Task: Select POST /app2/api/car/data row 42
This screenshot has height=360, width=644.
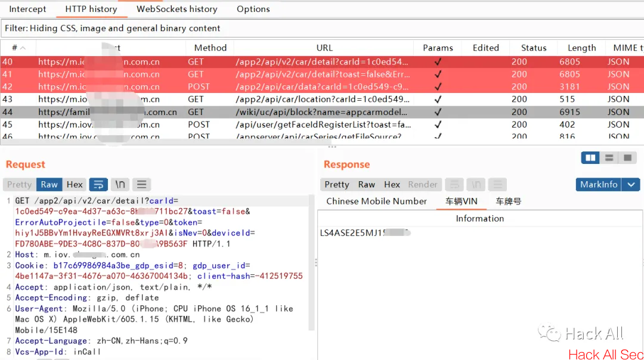Action: tap(322, 87)
